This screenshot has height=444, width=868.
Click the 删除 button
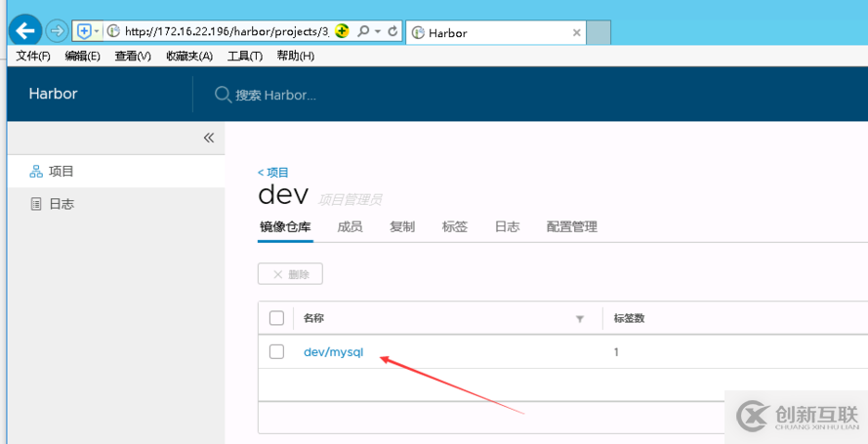click(x=290, y=274)
